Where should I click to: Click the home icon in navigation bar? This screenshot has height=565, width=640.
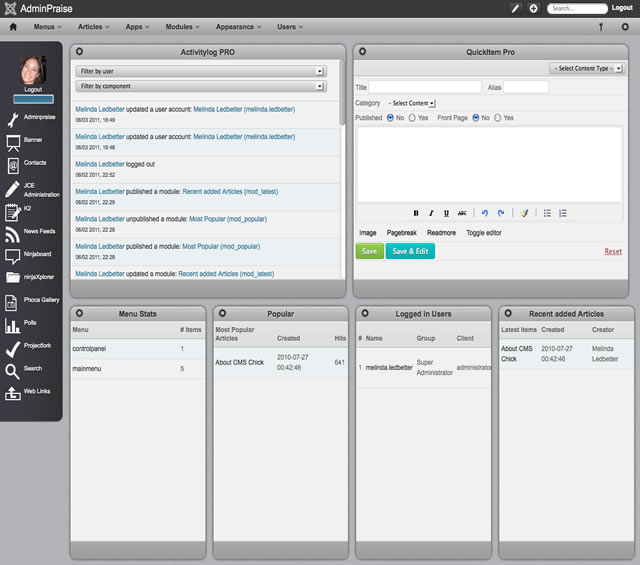pyautogui.click(x=13, y=27)
